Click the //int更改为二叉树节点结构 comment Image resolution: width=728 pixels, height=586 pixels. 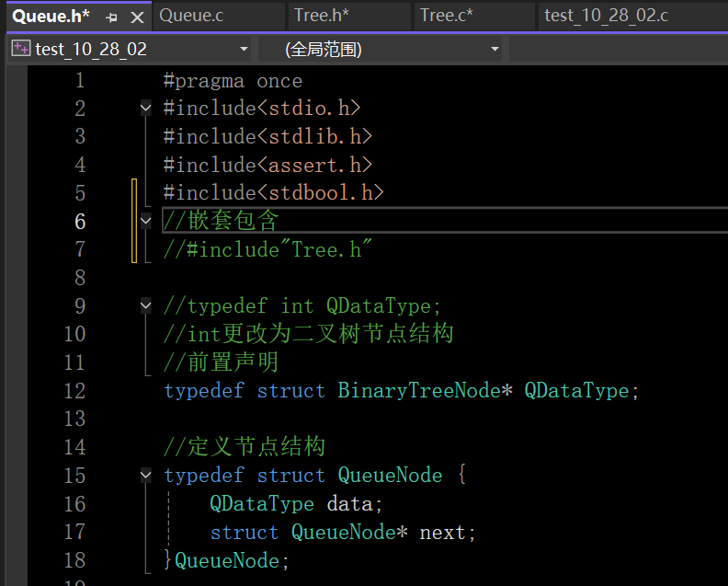pyautogui.click(x=308, y=334)
